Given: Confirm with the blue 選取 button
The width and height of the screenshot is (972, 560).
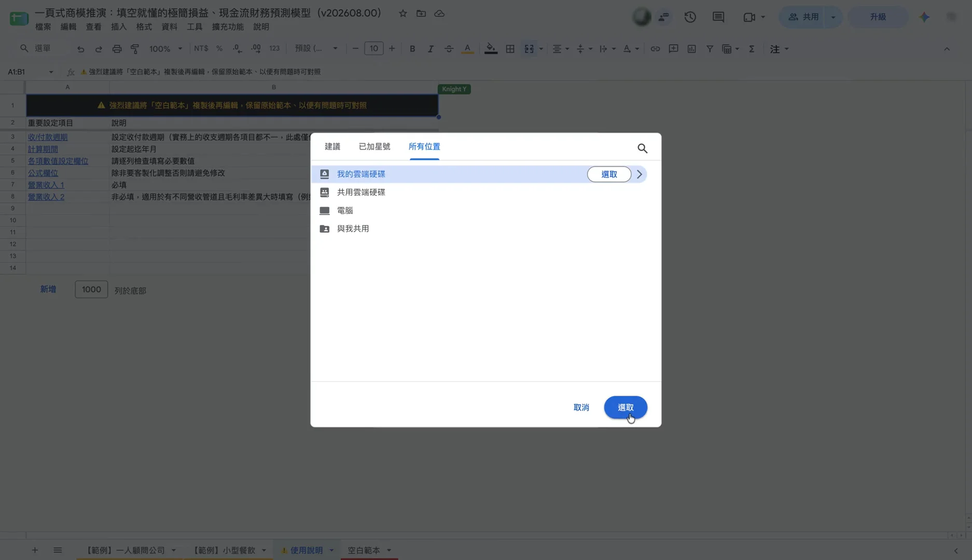Looking at the screenshot, I should 626,408.
